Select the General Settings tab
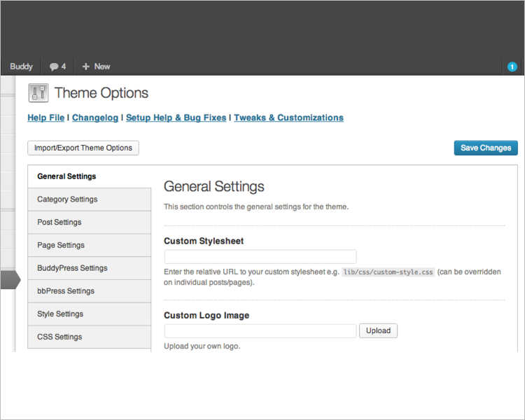525x420 pixels. coord(90,176)
